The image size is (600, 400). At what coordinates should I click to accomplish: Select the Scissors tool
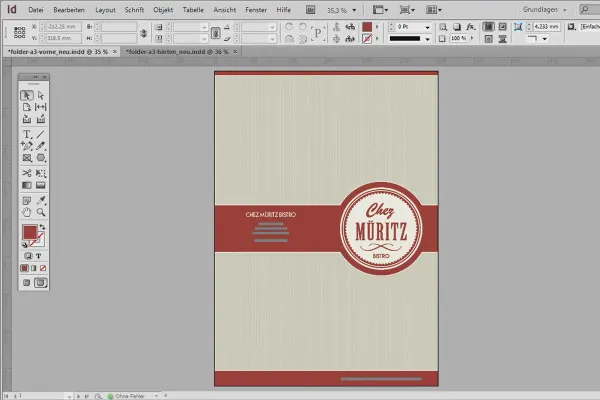click(x=27, y=173)
